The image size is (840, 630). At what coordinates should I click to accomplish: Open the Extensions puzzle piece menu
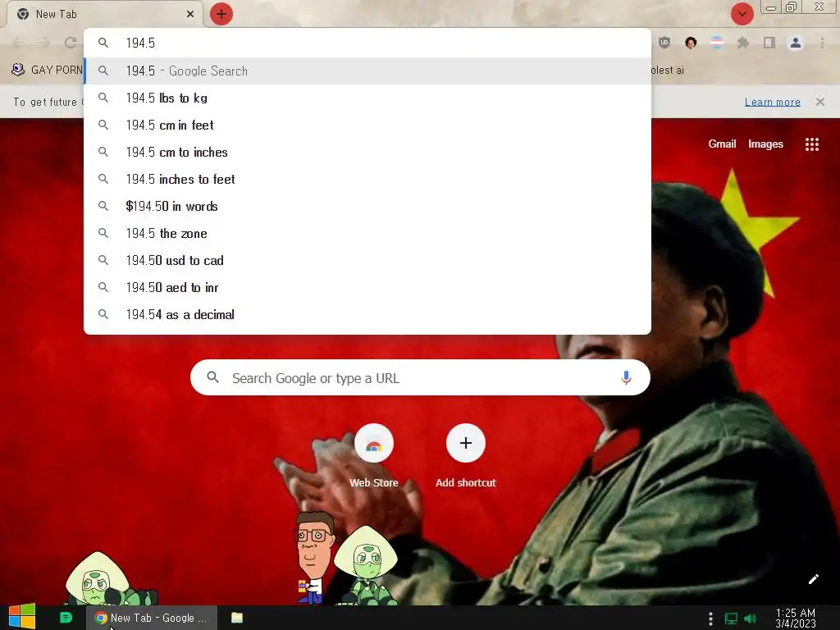(x=742, y=43)
